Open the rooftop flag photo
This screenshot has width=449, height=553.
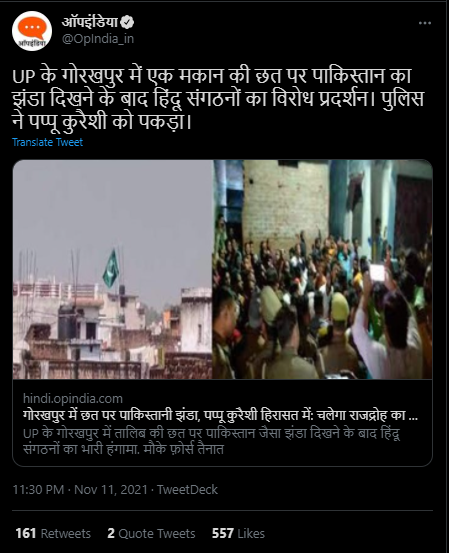pos(113,269)
